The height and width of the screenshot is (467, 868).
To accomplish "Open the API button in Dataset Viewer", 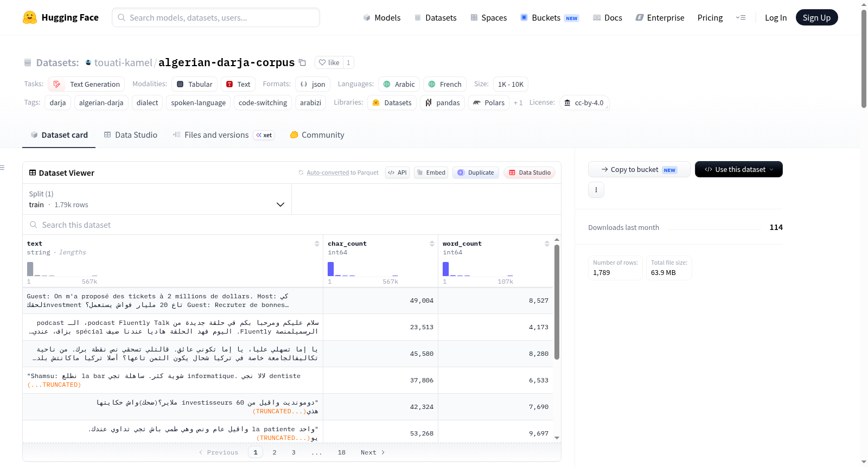I will (x=397, y=172).
